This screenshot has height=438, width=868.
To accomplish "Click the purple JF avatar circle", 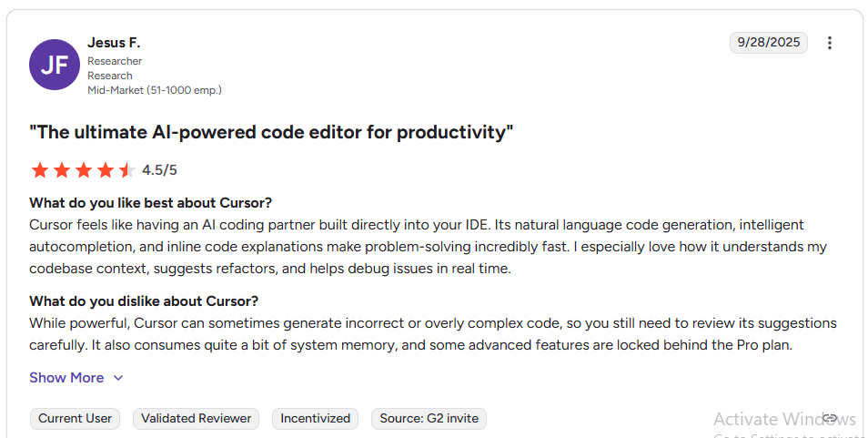I will [x=55, y=65].
